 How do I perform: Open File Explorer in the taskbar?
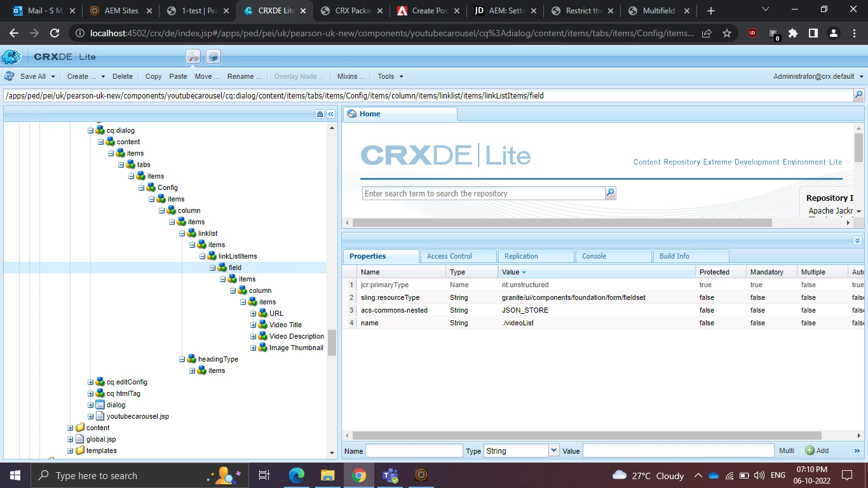click(327, 475)
